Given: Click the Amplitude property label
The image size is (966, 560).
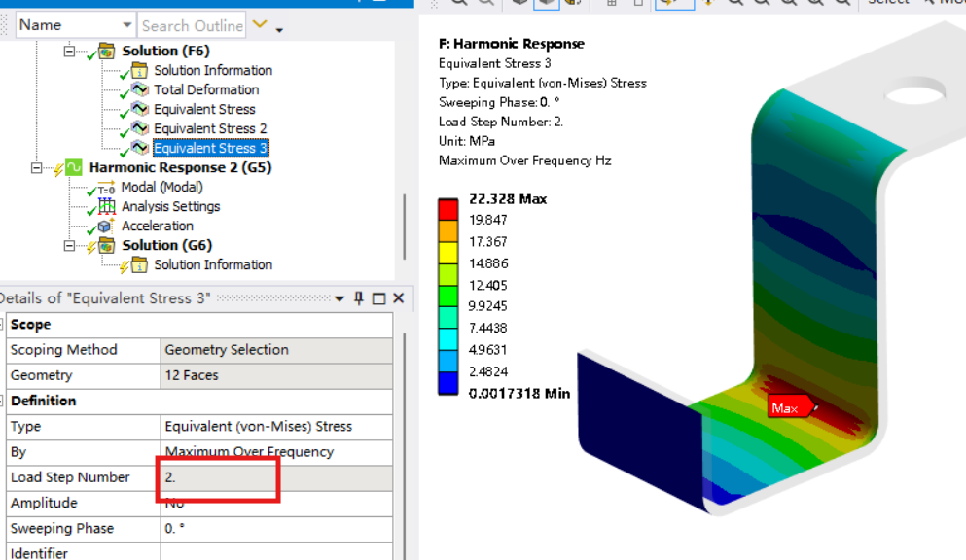Looking at the screenshot, I should tap(44, 503).
